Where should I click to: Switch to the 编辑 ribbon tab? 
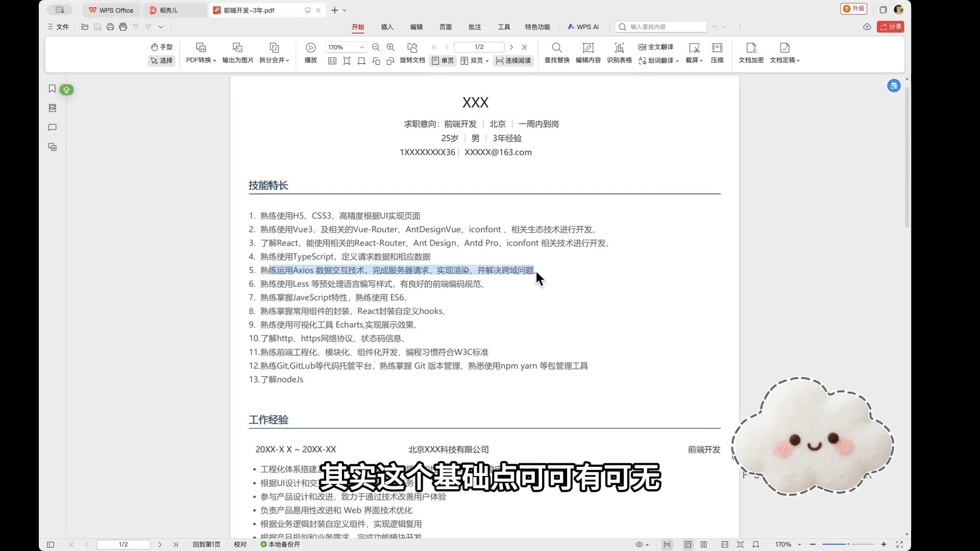pos(416,27)
